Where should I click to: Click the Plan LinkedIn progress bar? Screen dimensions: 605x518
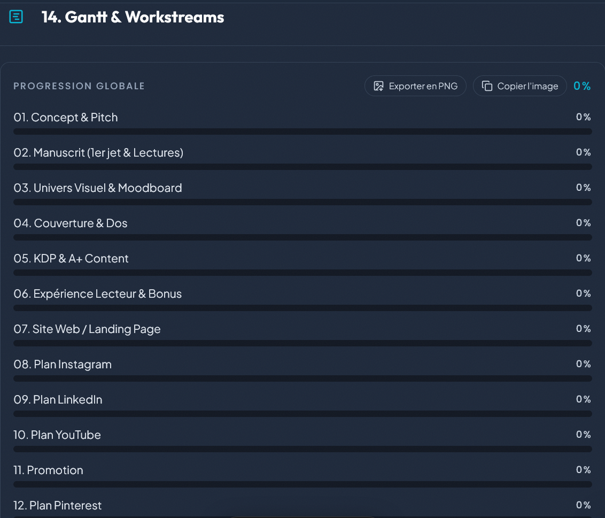click(x=302, y=414)
